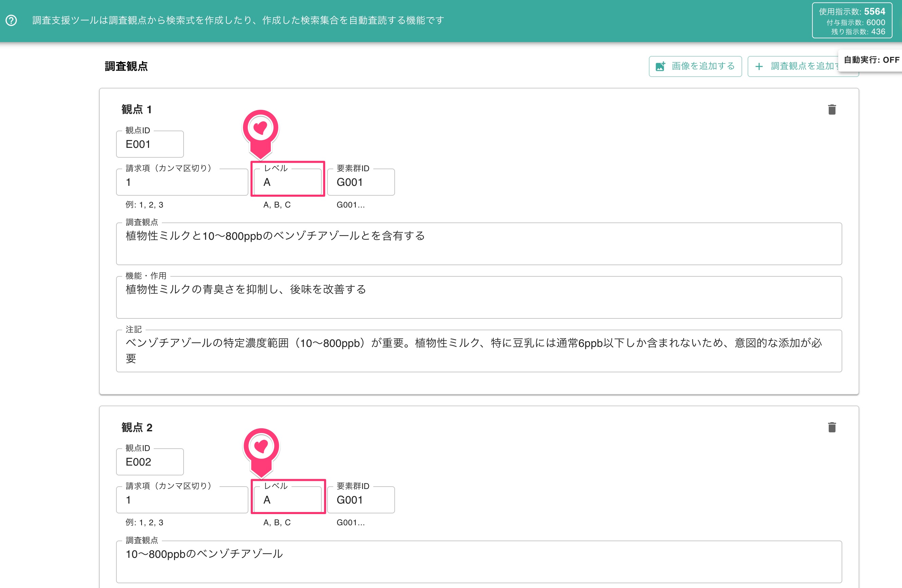Click 請求項 field in 観点 1
This screenshot has height=588, width=902.
182,182
